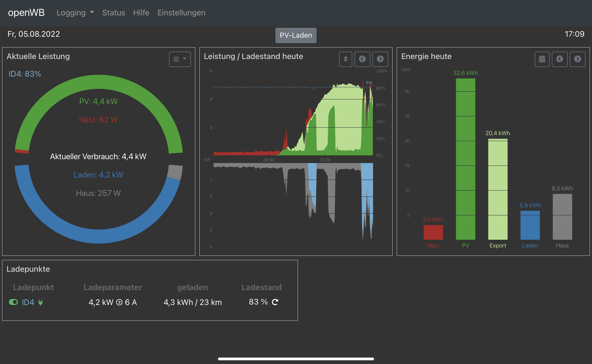Image resolution: width=592 pixels, height=364 pixels.
Task: Click the ID4 charge point link
Action: (28, 302)
